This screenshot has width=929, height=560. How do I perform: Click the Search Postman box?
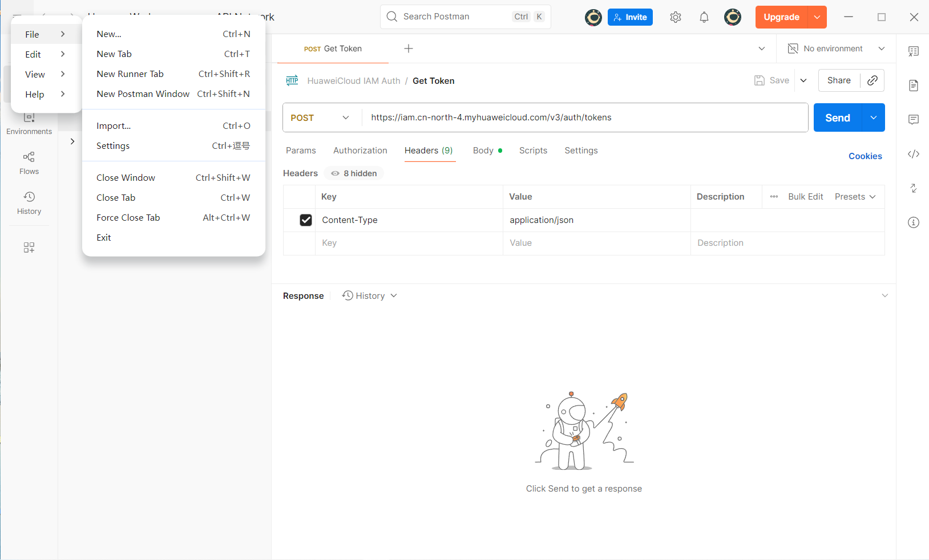(x=466, y=17)
